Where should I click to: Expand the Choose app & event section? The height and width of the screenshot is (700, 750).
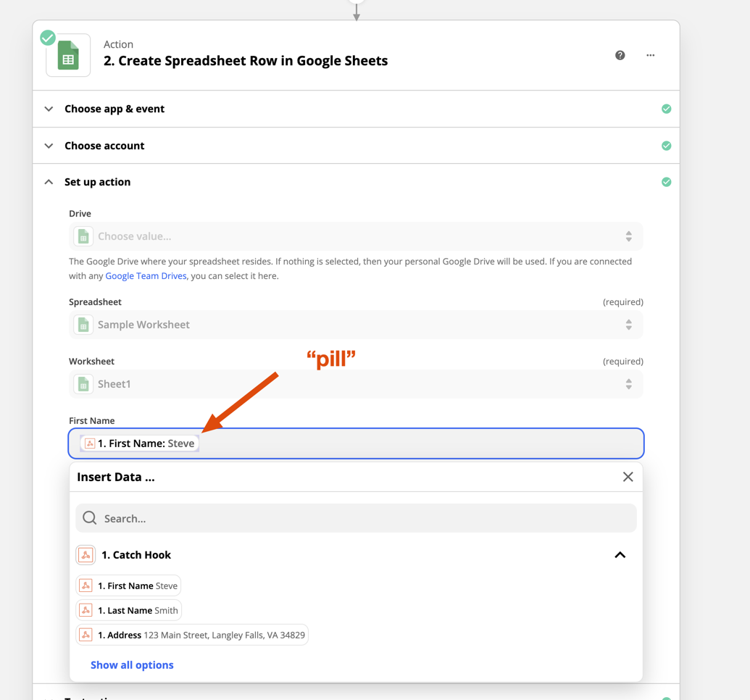pos(49,109)
